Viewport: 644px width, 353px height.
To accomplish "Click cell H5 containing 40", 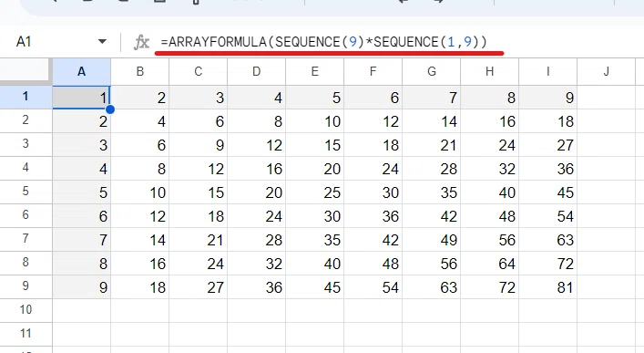I will coord(490,192).
